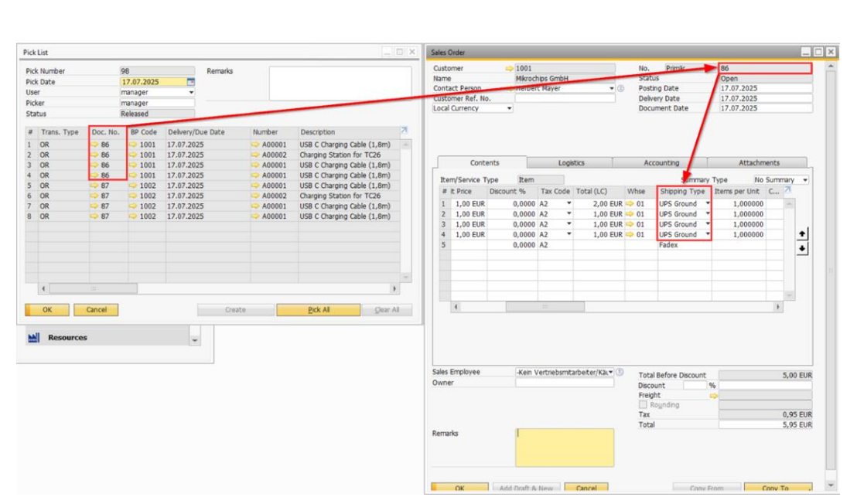Screen dimensions: 857x504
Task: Click Pick List row 1 Doc. No. arrow
Action: 95,145
